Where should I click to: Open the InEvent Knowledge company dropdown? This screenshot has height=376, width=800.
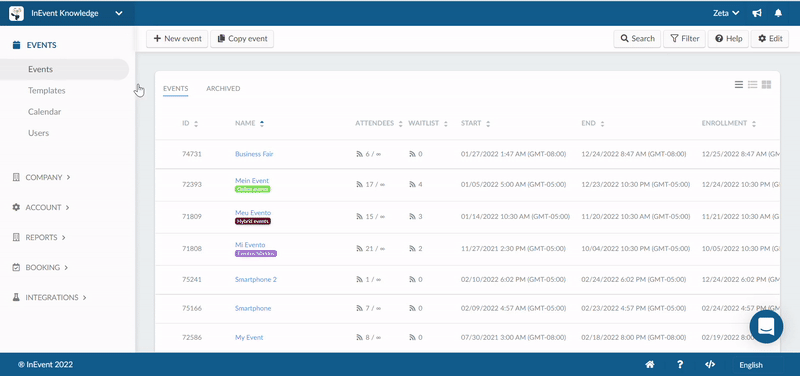tap(66, 13)
